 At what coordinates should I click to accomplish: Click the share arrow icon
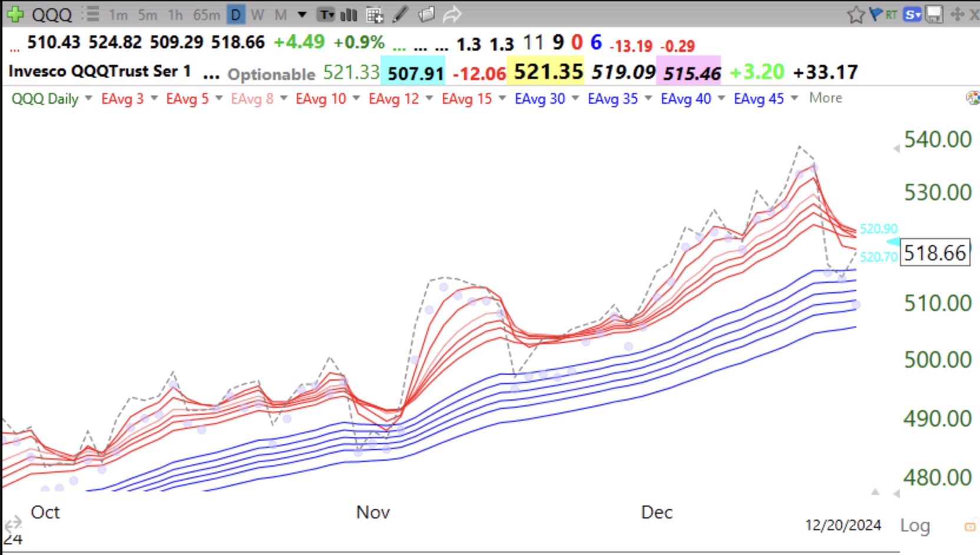(452, 15)
